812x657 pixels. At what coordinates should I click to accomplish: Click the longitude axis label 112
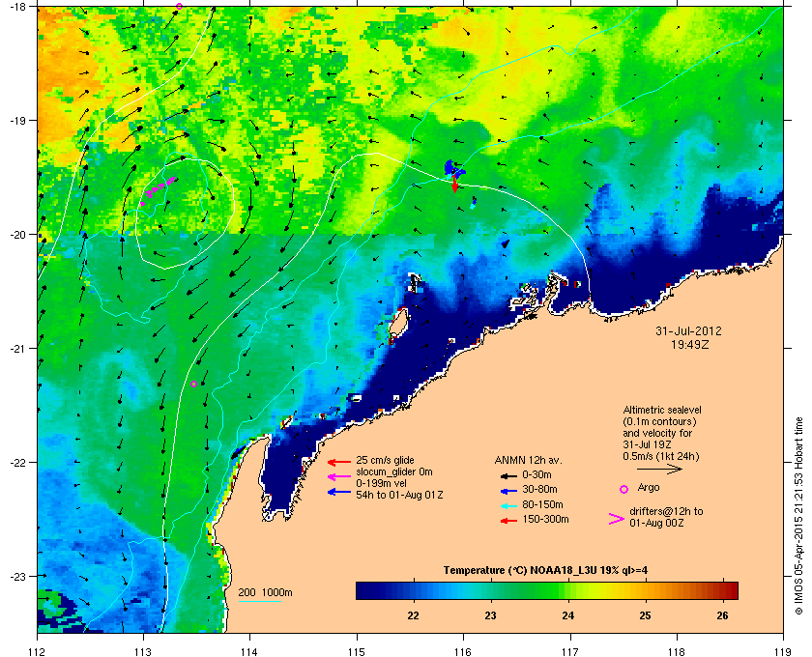click(x=38, y=651)
